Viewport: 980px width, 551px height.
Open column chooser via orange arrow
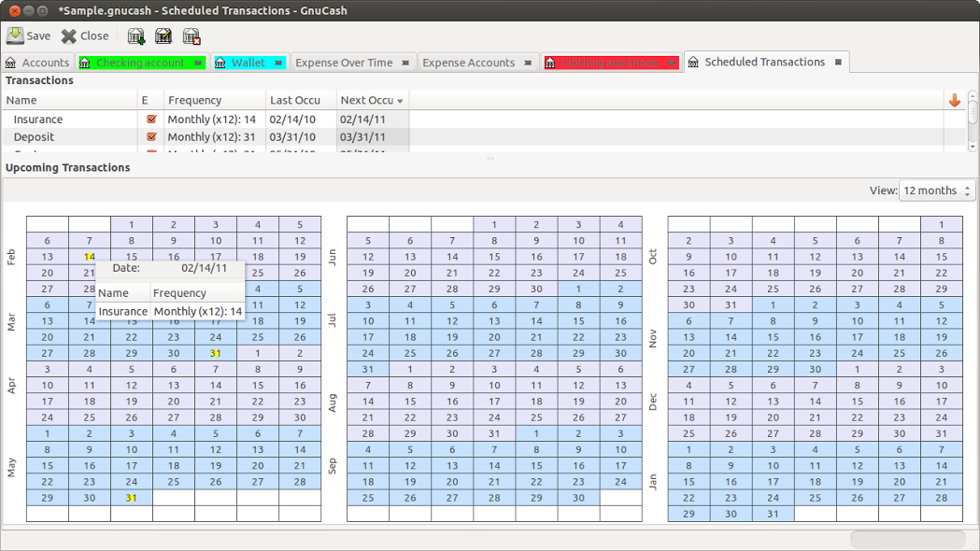955,100
